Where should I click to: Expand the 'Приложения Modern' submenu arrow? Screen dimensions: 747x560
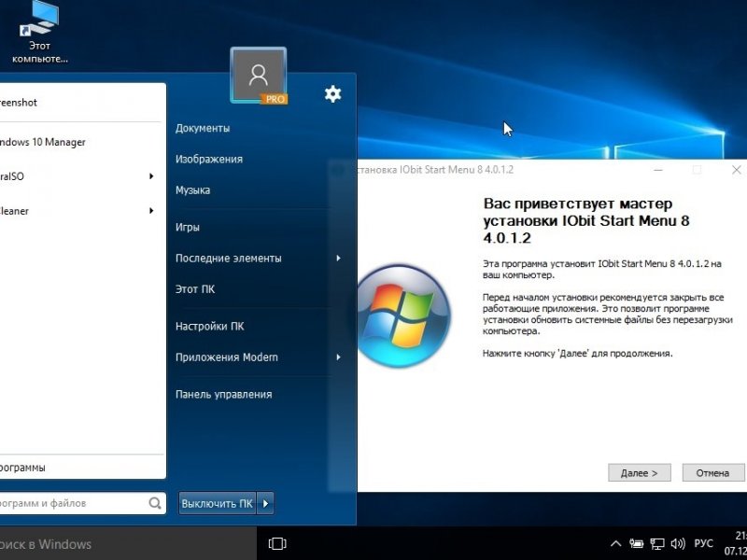(x=338, y=357)
